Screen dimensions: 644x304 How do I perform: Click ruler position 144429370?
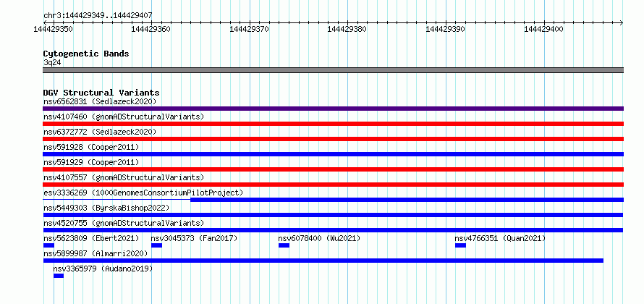pos(250,29)
